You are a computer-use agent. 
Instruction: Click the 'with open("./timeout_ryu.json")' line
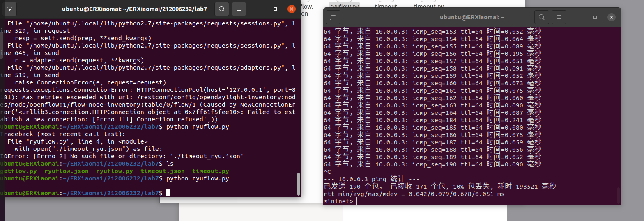coord(89,149)
